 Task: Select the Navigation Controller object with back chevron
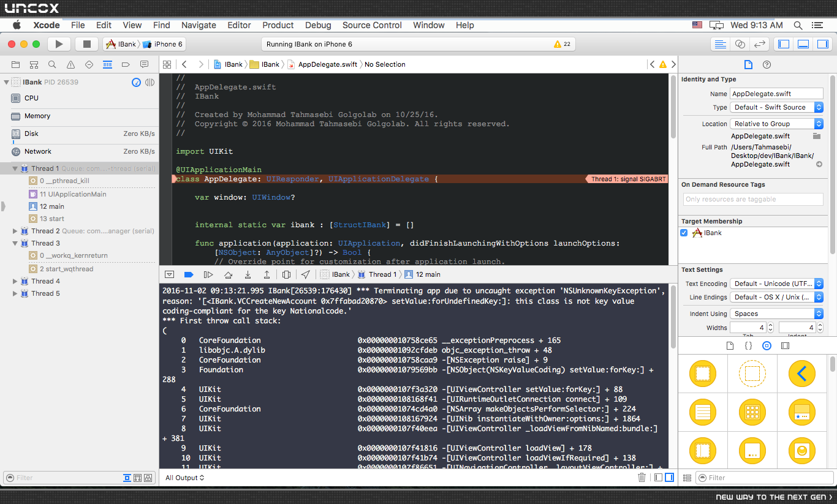(801, 373)
